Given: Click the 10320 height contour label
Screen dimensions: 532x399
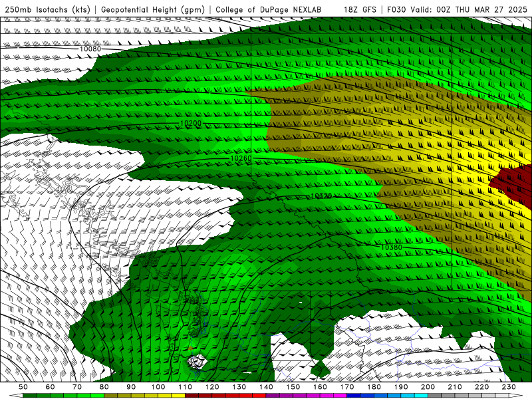Looking at the screenshot, I should (321, 196).
